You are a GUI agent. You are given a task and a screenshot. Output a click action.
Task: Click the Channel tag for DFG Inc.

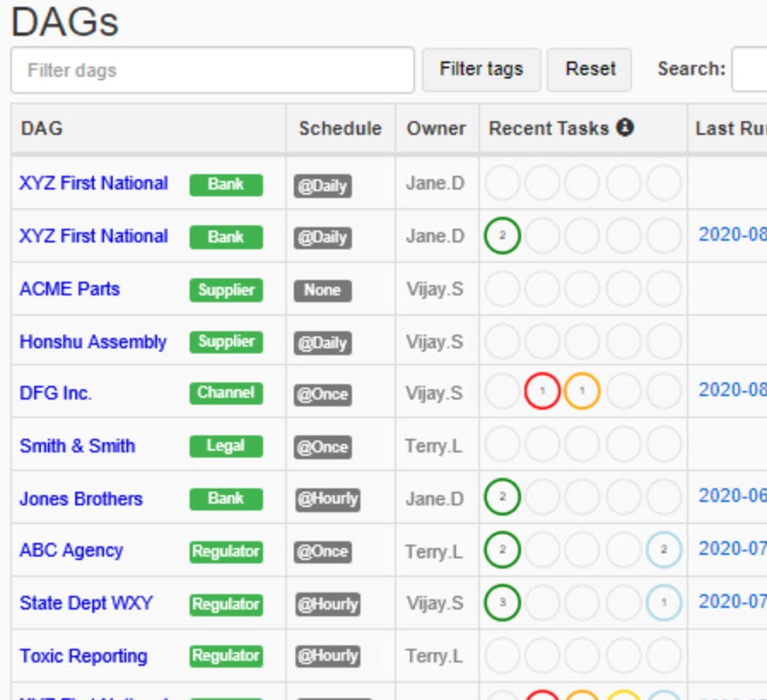coord(226,393)
